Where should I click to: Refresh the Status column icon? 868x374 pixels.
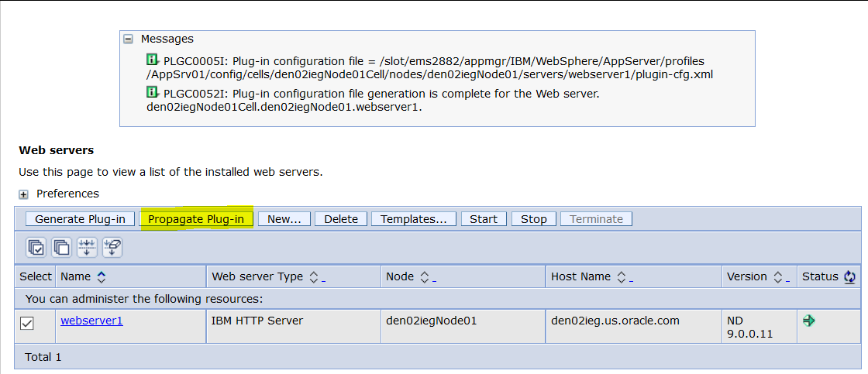pos(850,276)
